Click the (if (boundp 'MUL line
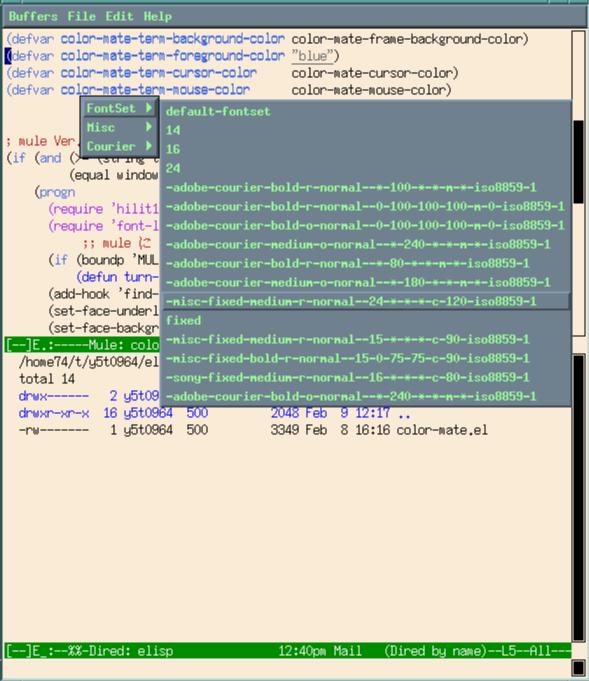 (x=103, y=260)
